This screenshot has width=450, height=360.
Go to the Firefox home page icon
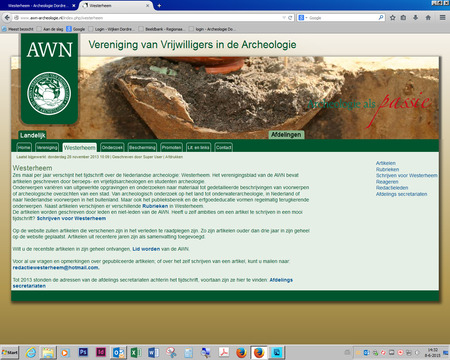coord(428,18)
